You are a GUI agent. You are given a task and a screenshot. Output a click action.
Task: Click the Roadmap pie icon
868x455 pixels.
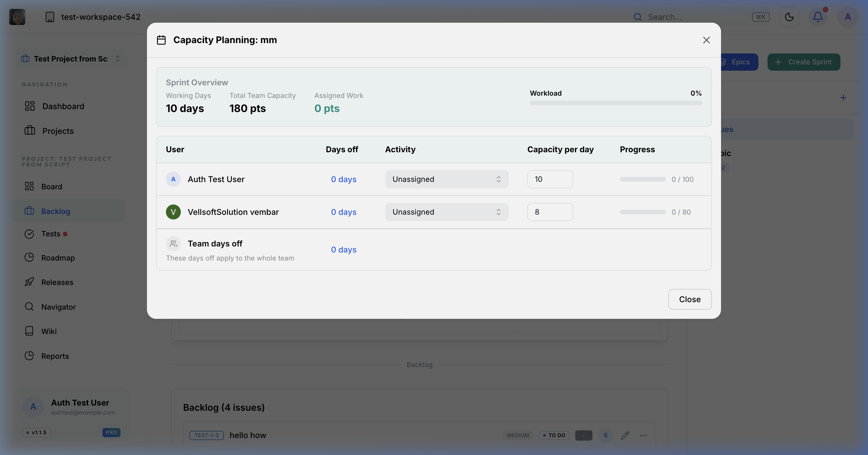pyautogui.click(x=29, y=257)
